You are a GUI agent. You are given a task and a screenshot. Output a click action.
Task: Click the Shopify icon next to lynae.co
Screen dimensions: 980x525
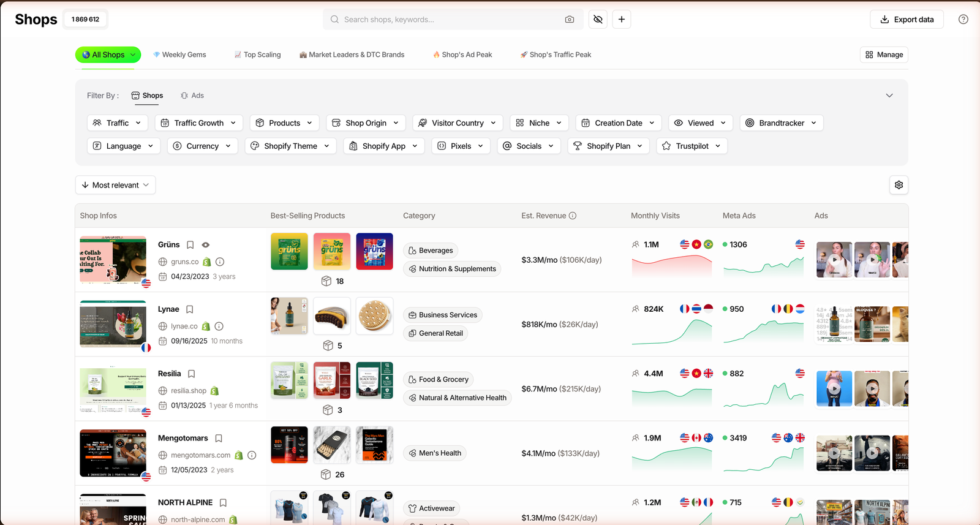tap(206, 327)
